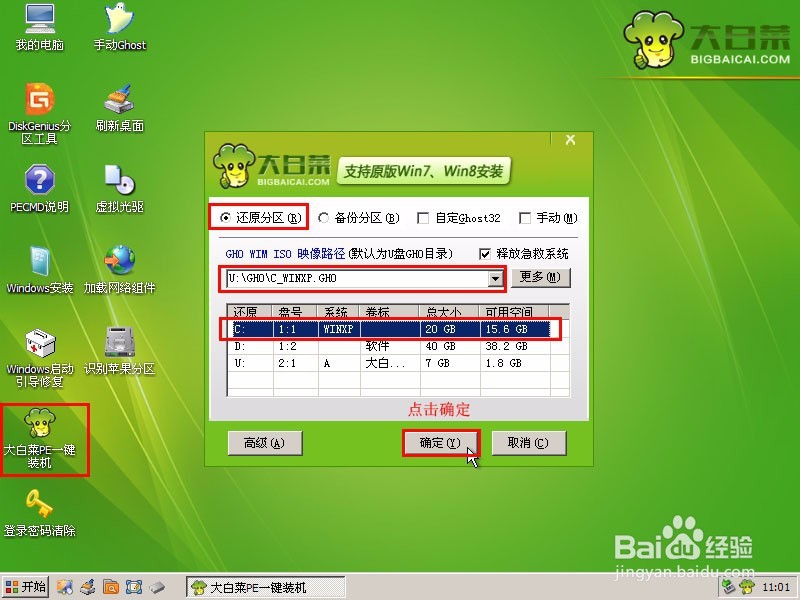Click the folder search quick launch icon
Viewport: 800px width, 600px height.
tap(111, 587)
